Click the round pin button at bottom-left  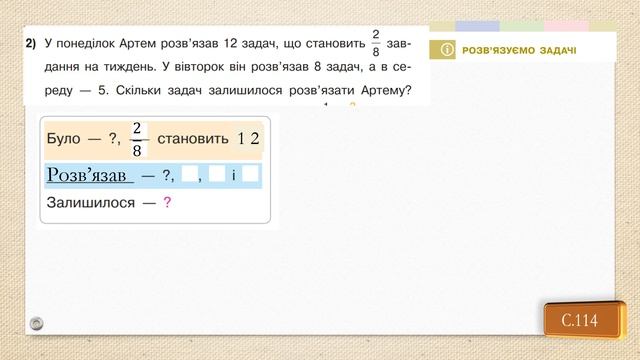36,323
